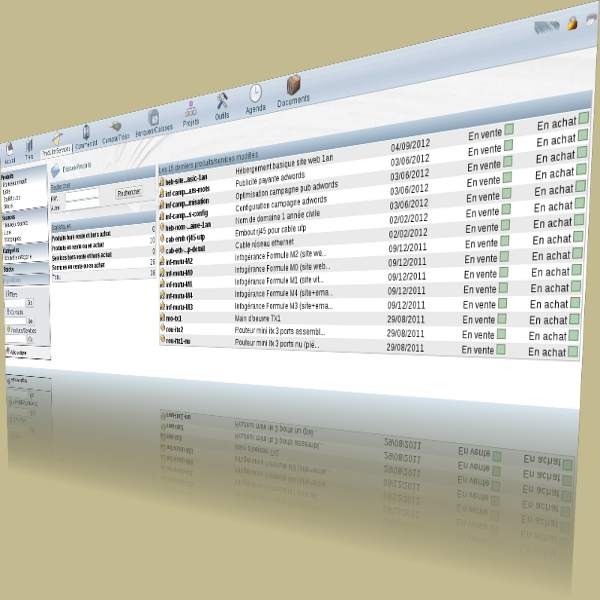The width and height of the screenshot is (600, 600).
Task: Click En achat status square, Hébergement basique row
Action: point(584,118)
